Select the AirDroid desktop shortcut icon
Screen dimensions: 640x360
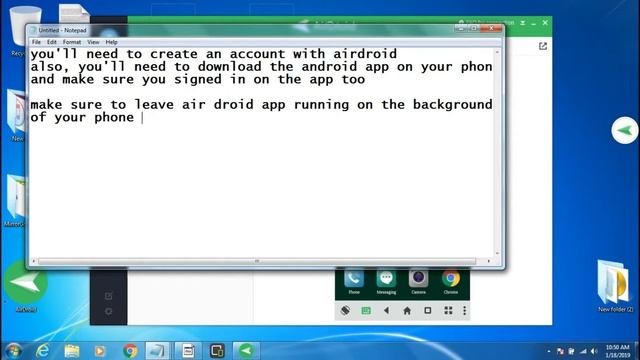pos(26,287)
